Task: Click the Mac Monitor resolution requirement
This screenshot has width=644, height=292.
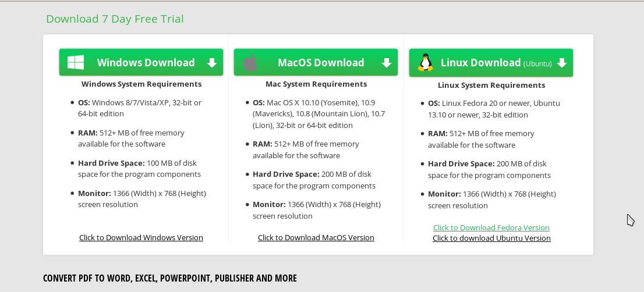Action: pyautogui.click(x=316, y=210)
